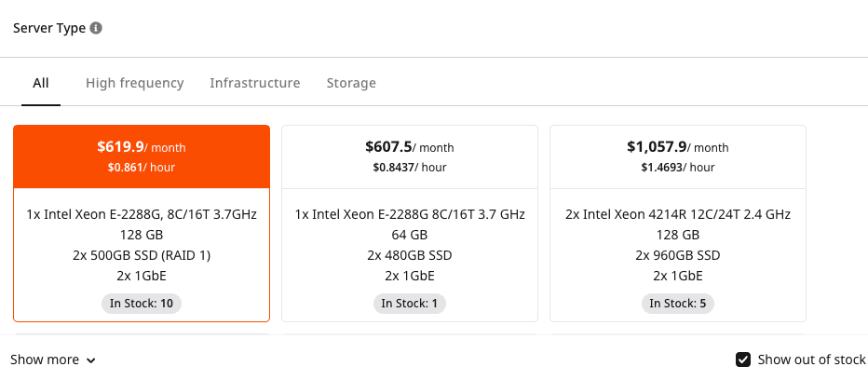The image size is (868, 380).
Task: Choose the $607.5/month server price
Action: click(409, 147)
